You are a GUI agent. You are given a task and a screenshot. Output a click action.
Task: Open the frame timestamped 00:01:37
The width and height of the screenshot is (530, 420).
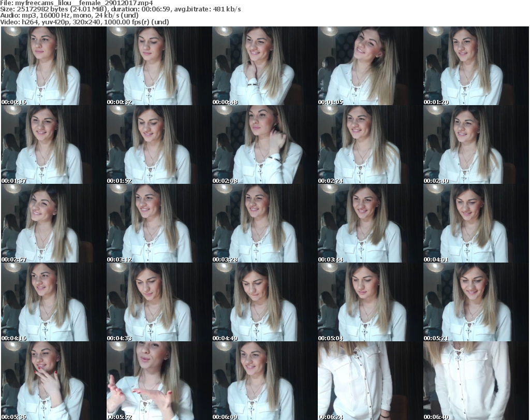(x=53, y=144)
